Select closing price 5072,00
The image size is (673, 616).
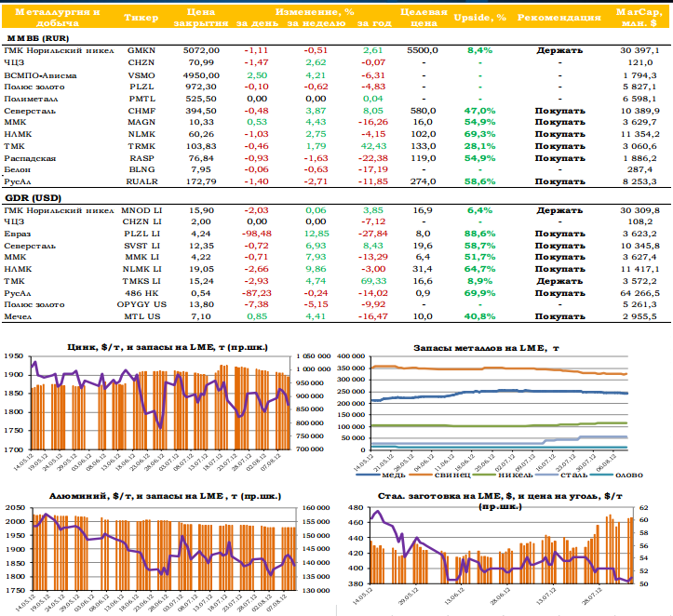[201, 50]
